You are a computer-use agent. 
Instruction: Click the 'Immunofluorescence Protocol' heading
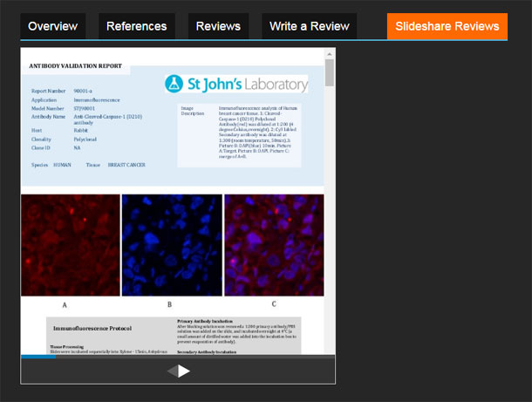[x=92, y=329]
